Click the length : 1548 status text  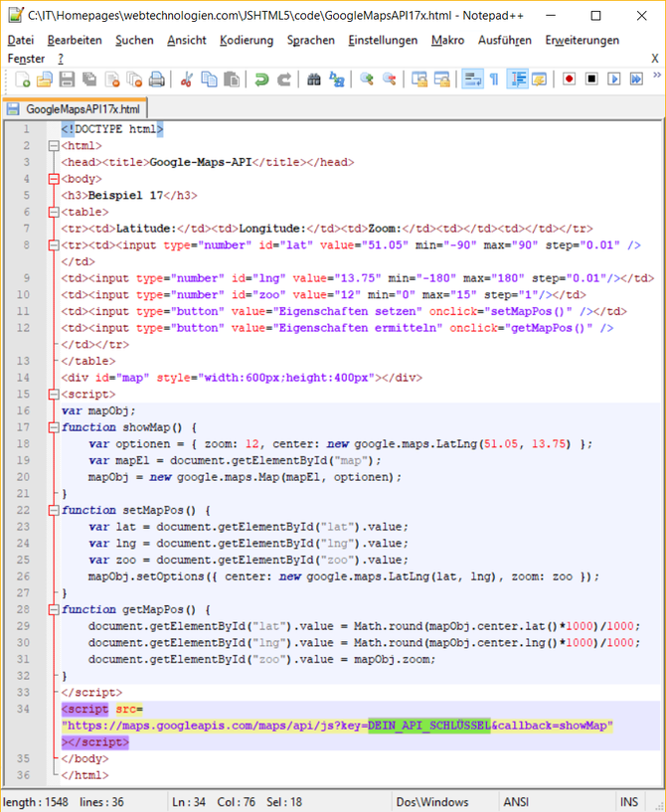coord(36,802)
